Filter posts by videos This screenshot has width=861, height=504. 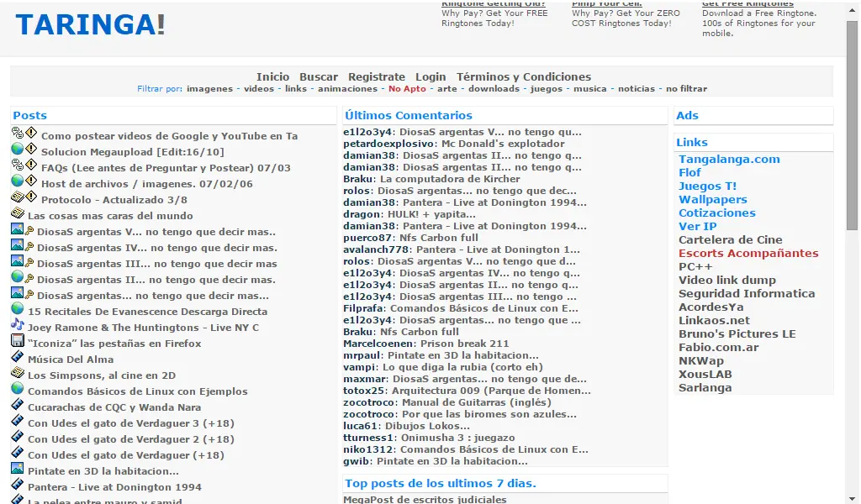[x=259, y=89]
